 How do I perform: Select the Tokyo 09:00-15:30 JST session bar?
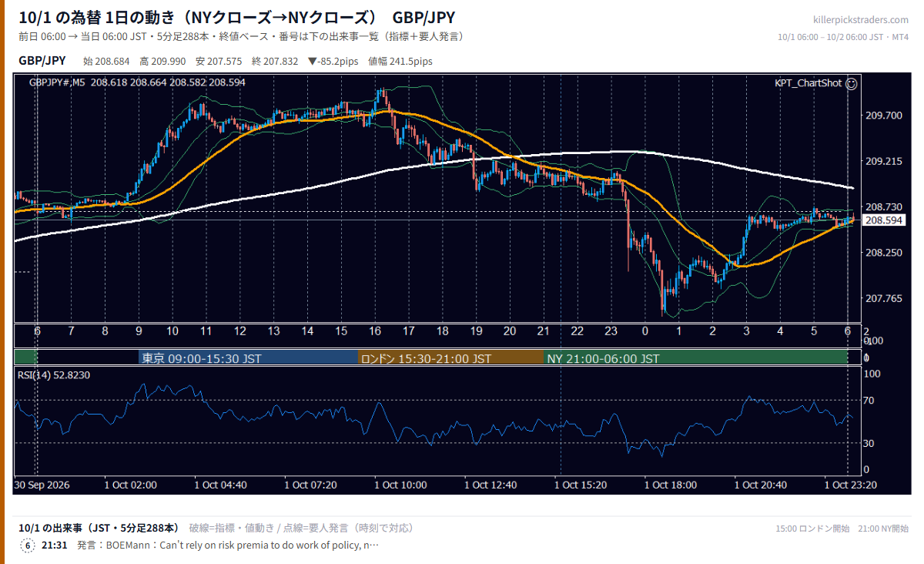pos(249,358)
